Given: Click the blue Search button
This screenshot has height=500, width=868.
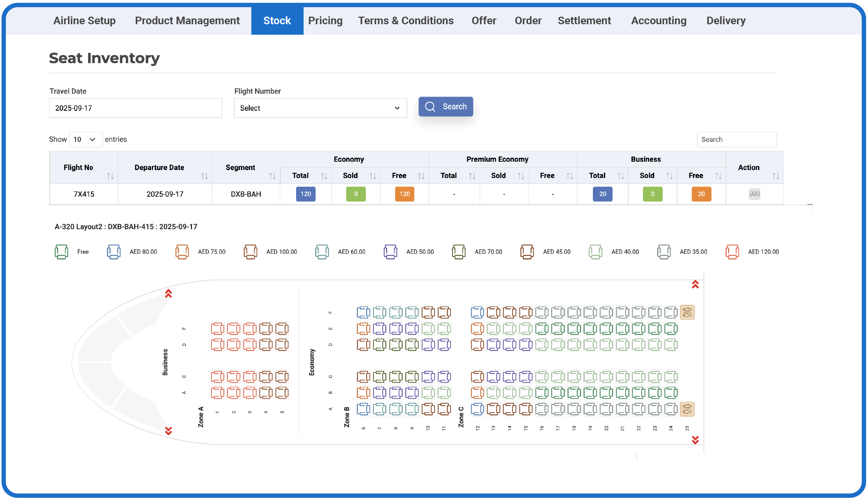Looking at the screenshot, I should point(446,107).
